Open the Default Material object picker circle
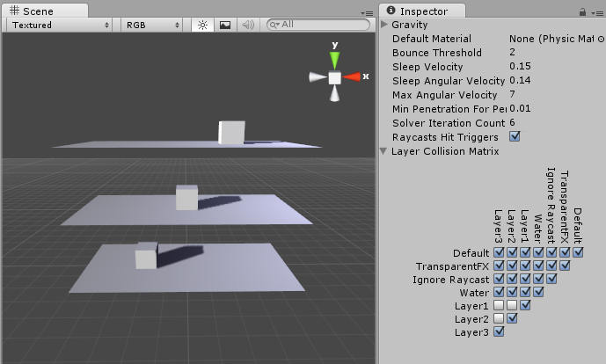Image resolution: width=606 pixels, height=364 pixels. coord(601,39)
